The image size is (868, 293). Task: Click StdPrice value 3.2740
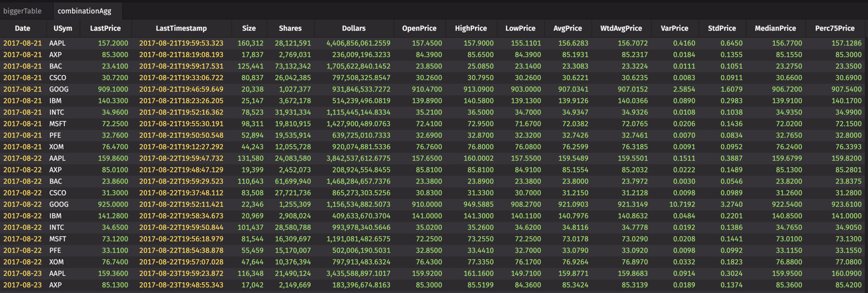tap(733, 204)
